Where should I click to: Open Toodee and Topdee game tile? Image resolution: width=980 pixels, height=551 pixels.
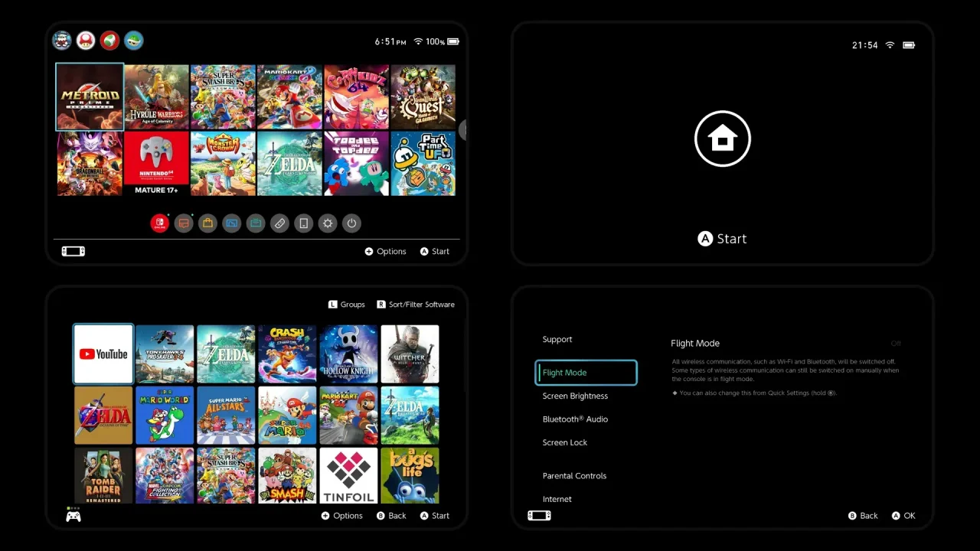click(x=356, y=164)
